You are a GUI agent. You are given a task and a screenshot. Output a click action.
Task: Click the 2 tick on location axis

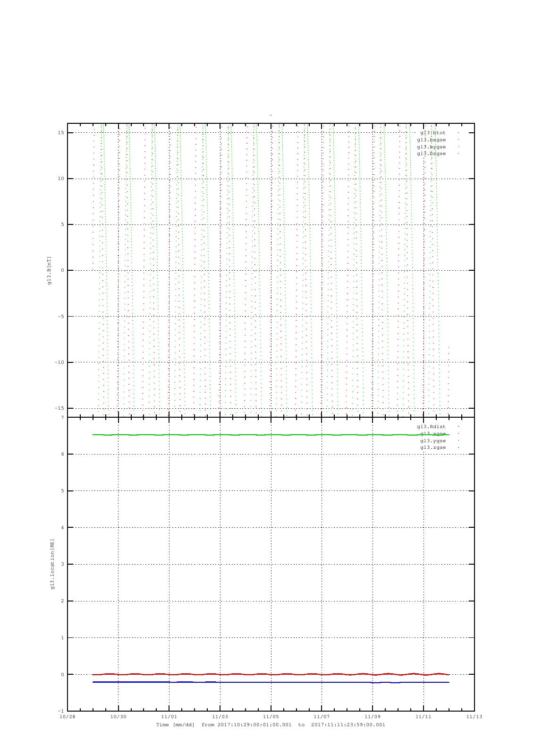pyautogui.click(x=62, y=601)
